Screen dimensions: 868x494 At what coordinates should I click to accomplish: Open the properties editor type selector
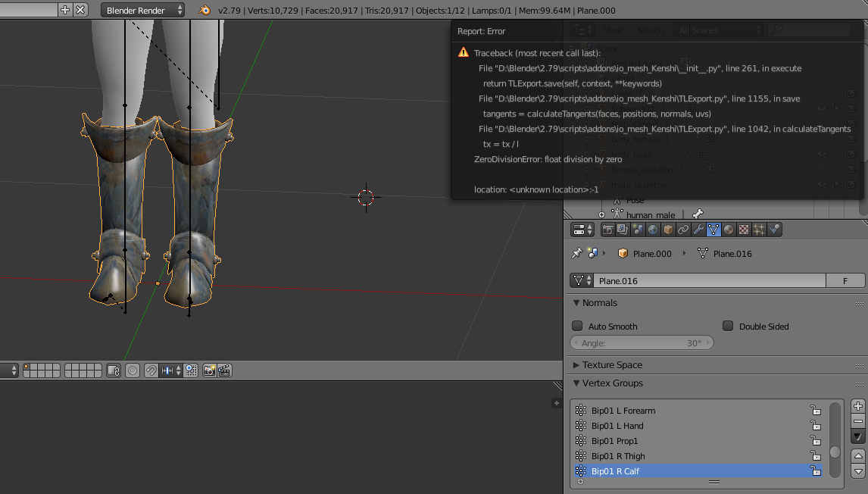point(582,230)
